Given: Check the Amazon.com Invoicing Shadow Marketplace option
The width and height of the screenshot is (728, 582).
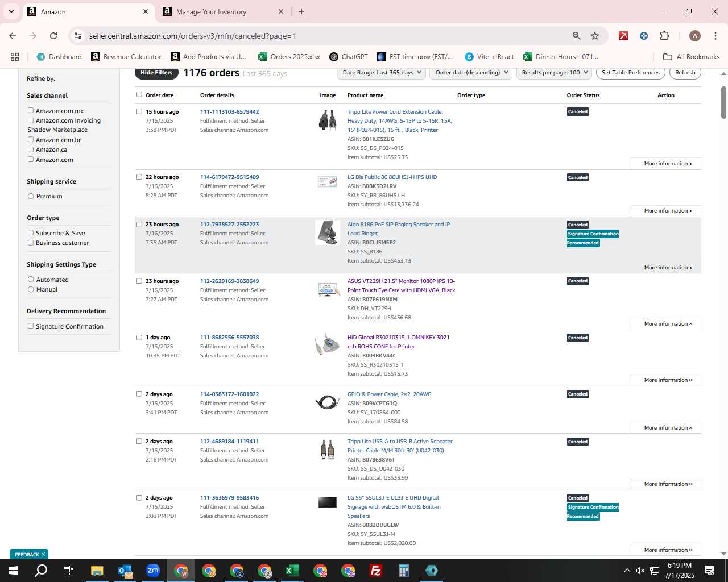Looking at the screenshot, I should click(31, 120).
